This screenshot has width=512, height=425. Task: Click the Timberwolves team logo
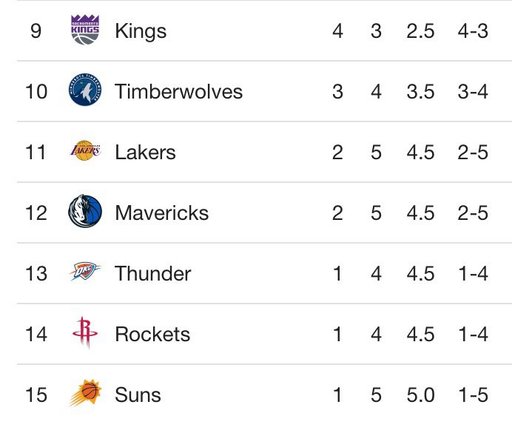[x=85, y=89]
